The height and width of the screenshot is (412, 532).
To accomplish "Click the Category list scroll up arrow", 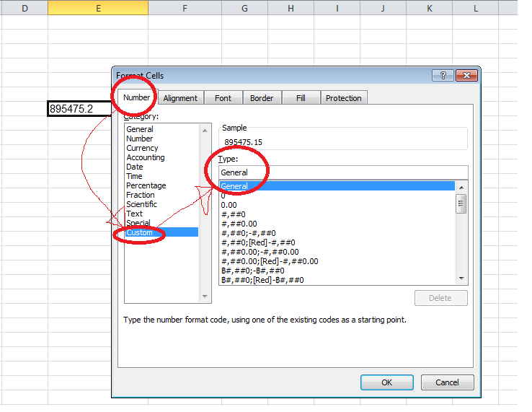I will pos(205,131).
